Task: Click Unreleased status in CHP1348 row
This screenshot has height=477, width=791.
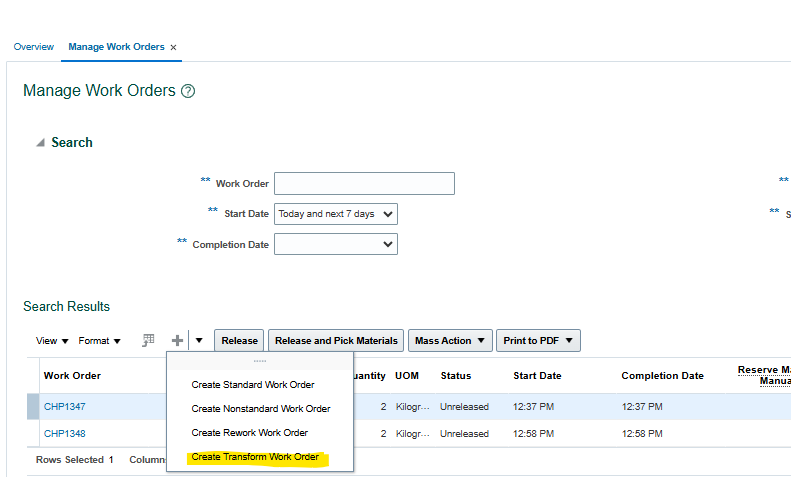Action: [x=464, y=434]
